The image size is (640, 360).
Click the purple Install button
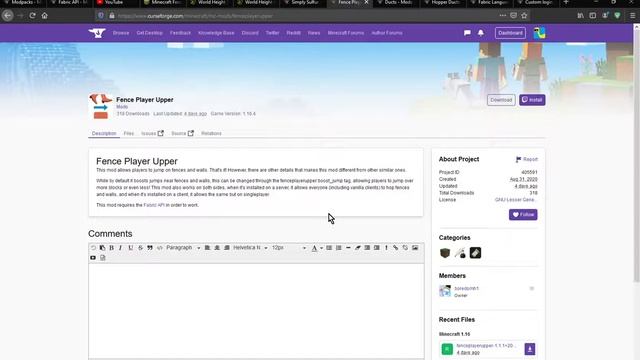coord(532,100)
